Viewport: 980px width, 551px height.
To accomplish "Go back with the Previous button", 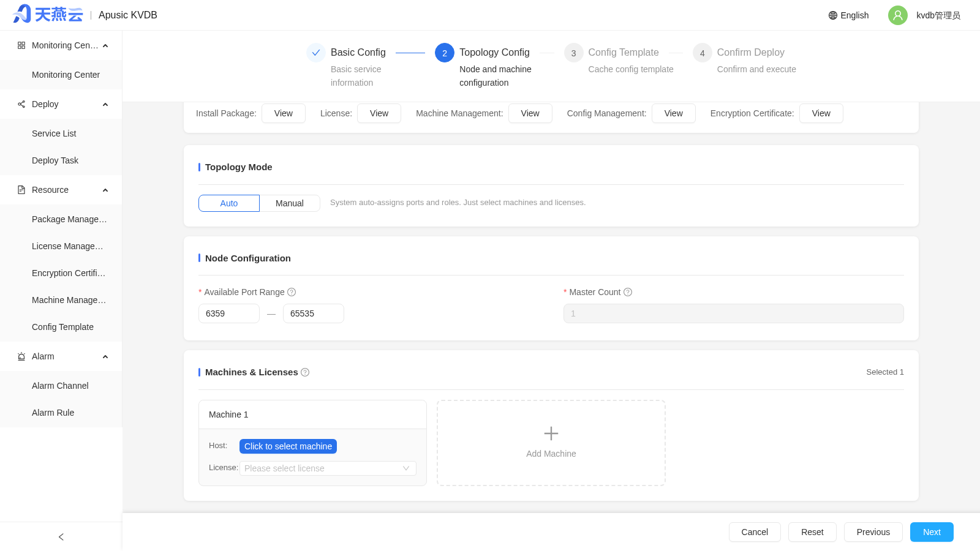I will [x=873, y=532].
